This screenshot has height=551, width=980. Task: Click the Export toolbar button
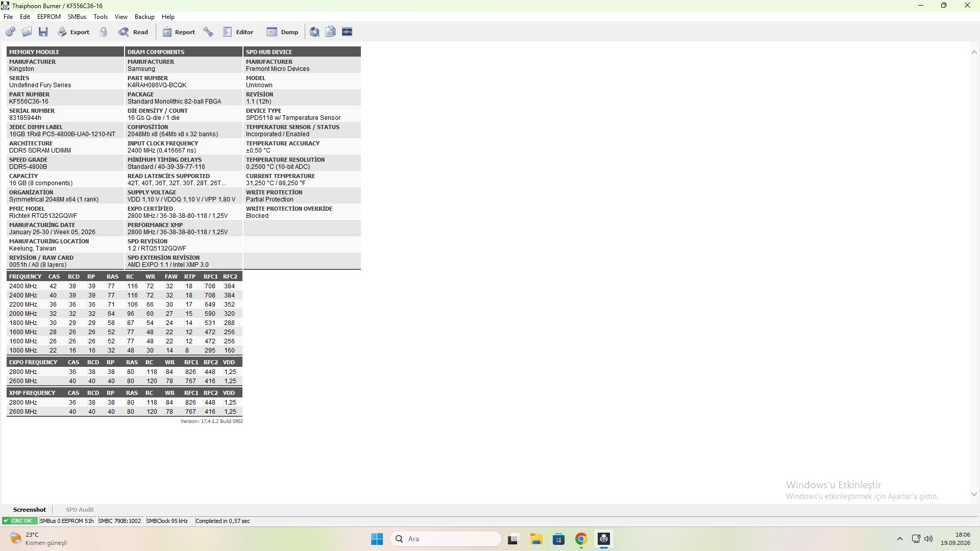tap(73, 32)
